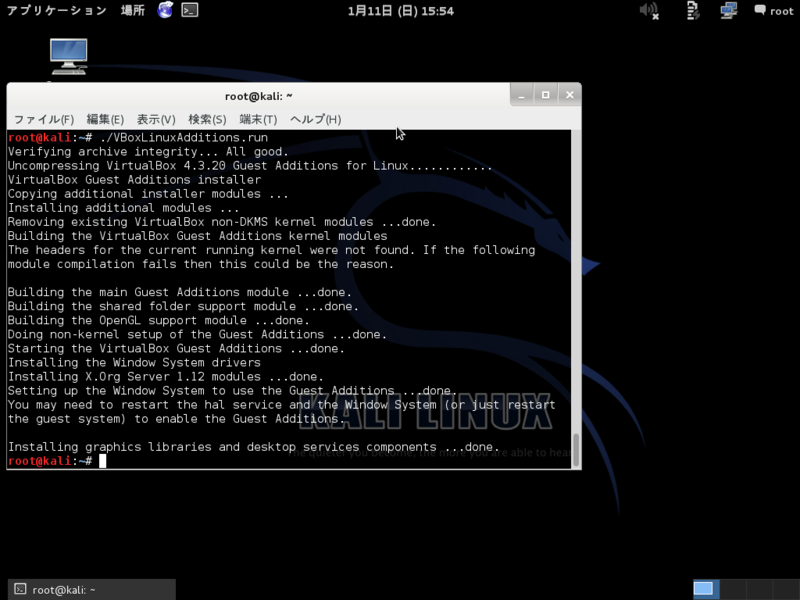Image resolution: width=800 pixels, height=600 pixels.
Task: Click 'The headers for the current running kernel' line
Action: tap(271, 250)
